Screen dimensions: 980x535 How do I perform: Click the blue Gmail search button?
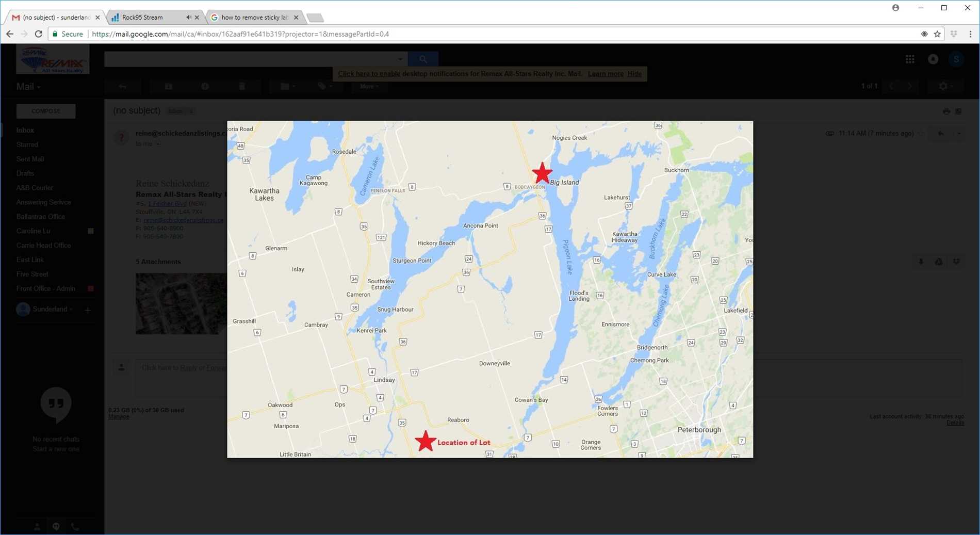423,59
